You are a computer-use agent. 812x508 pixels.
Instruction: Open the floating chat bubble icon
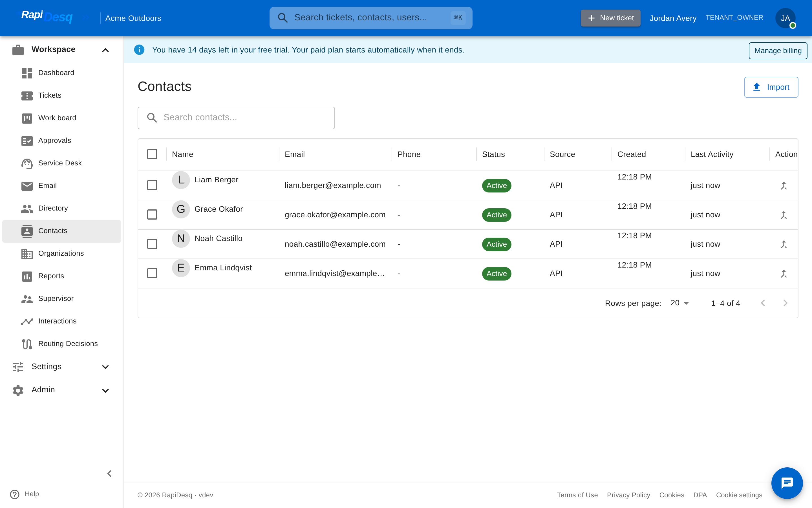(x=787, y=483)
